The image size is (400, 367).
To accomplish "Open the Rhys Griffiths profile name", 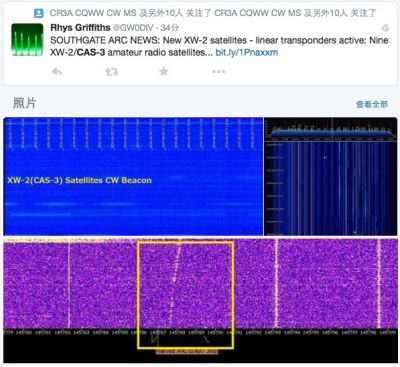I will [x=80, y=28].
